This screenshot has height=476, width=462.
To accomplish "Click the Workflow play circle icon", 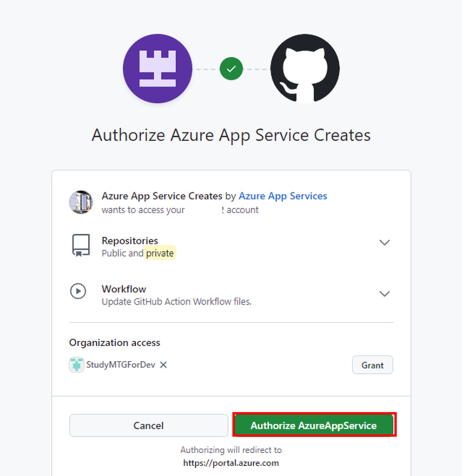I will point(78,291).
